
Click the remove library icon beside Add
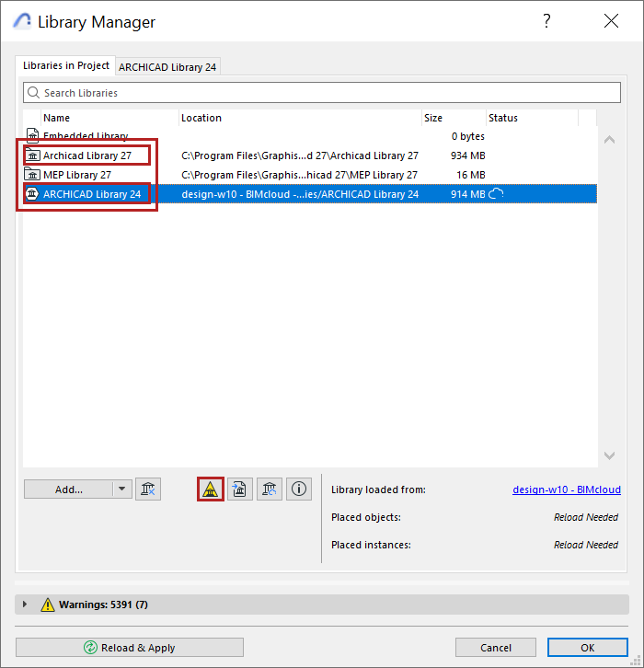click(x=148, y=489)
